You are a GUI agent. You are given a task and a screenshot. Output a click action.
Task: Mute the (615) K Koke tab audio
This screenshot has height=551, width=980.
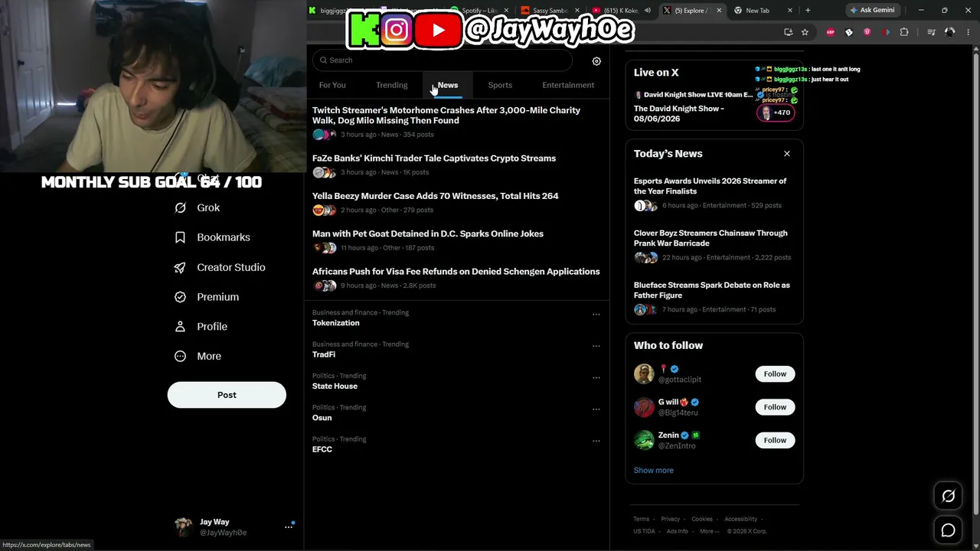click(647, 11)
